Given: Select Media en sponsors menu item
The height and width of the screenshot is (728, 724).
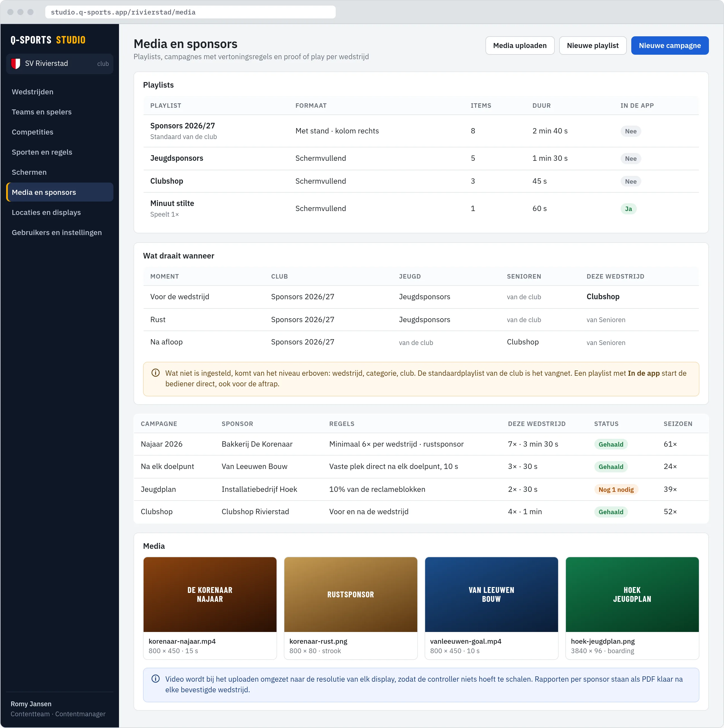Looking at the screenshot, I should click(x=59, y=192).
